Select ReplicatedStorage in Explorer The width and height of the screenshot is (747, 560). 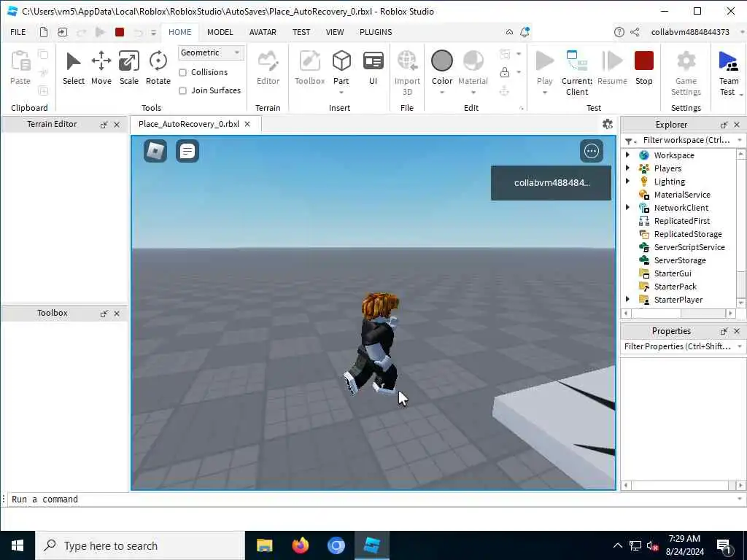coord(687,234)
